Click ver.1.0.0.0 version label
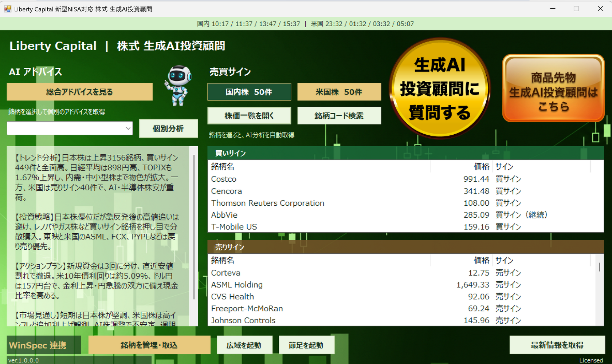612x364 pixels. point(24,360)
